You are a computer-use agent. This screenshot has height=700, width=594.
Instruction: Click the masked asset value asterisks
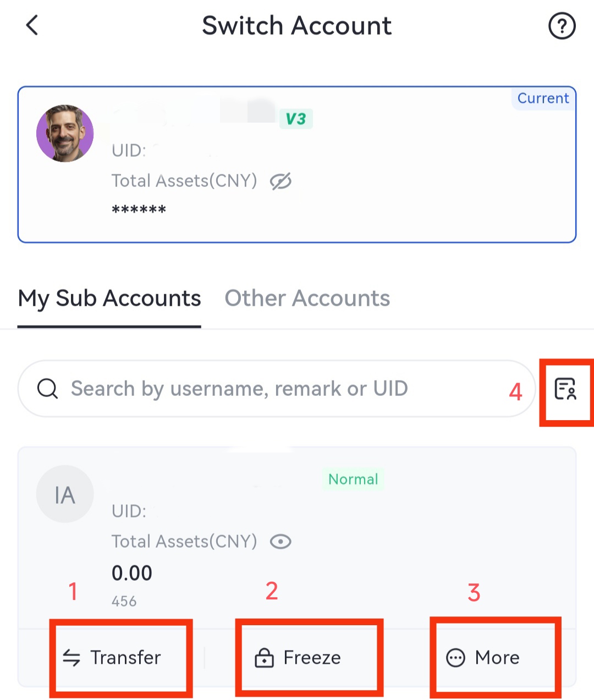pyautogui.click(x=139, y=210)
